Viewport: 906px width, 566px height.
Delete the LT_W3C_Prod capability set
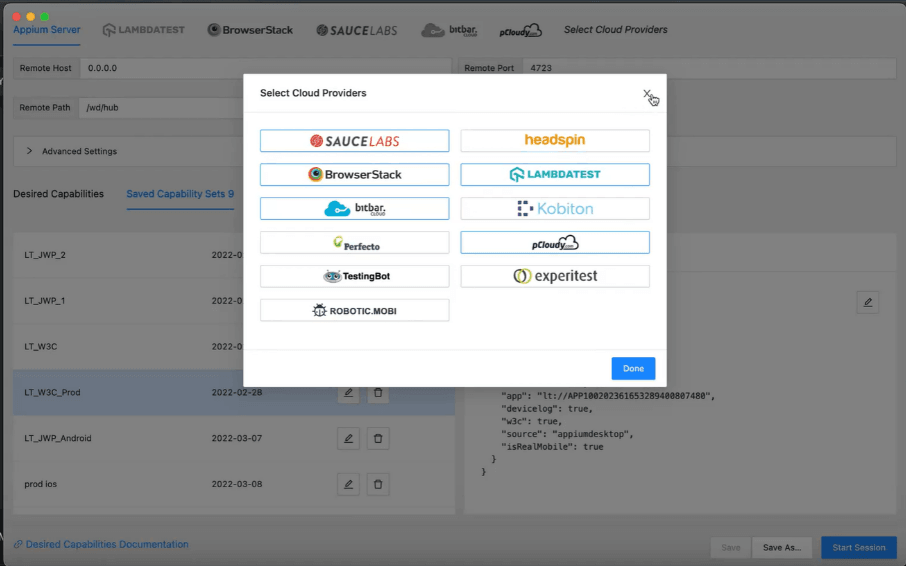click(x=378, y=393)
